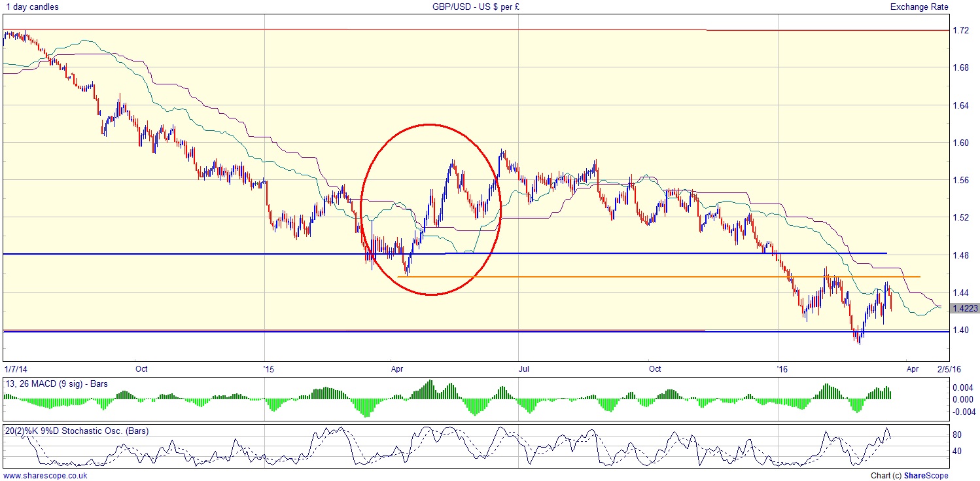
Task: Click the 0.004 value on MACD axis
Action: (964, 388)
